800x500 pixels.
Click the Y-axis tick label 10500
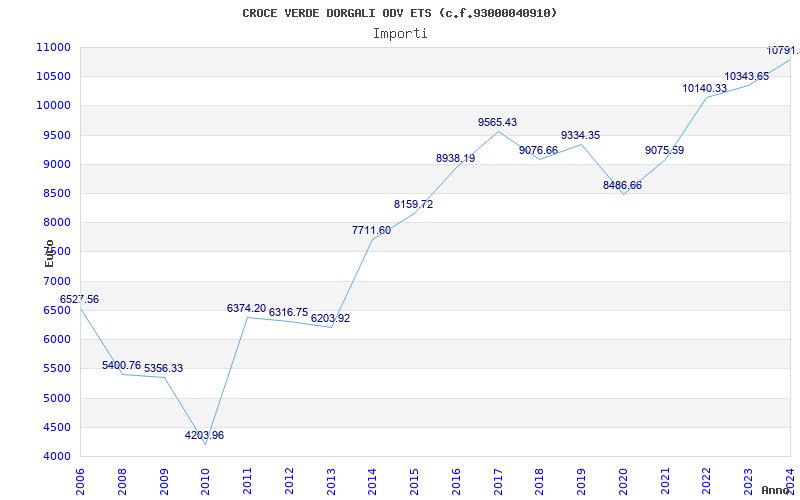[53, 77]
